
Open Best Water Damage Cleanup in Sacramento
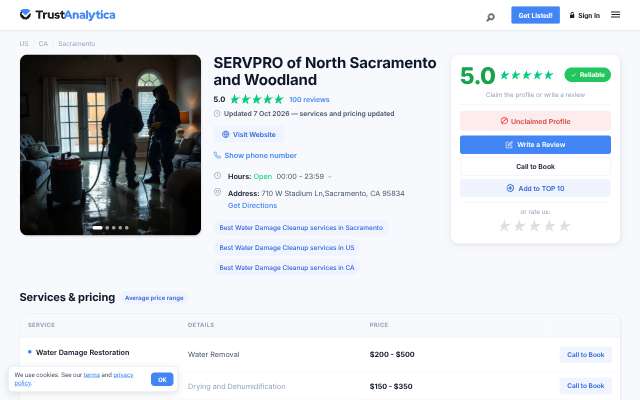click(301, 227)
